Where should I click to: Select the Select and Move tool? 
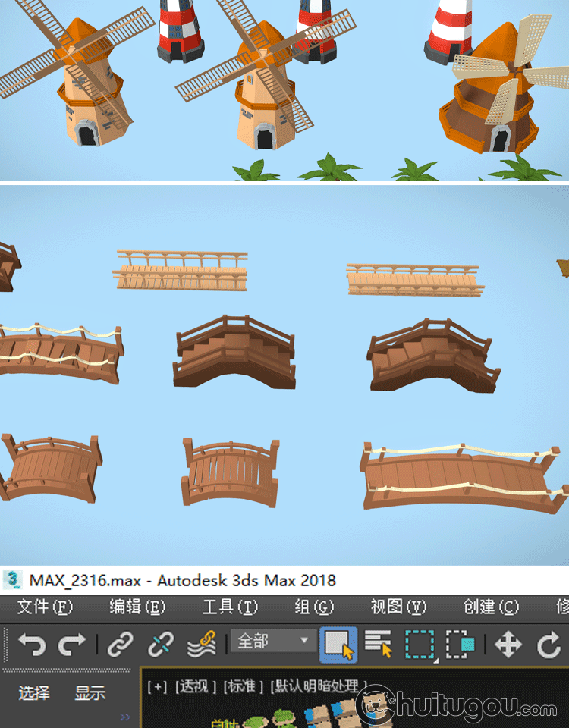(508, 645)
